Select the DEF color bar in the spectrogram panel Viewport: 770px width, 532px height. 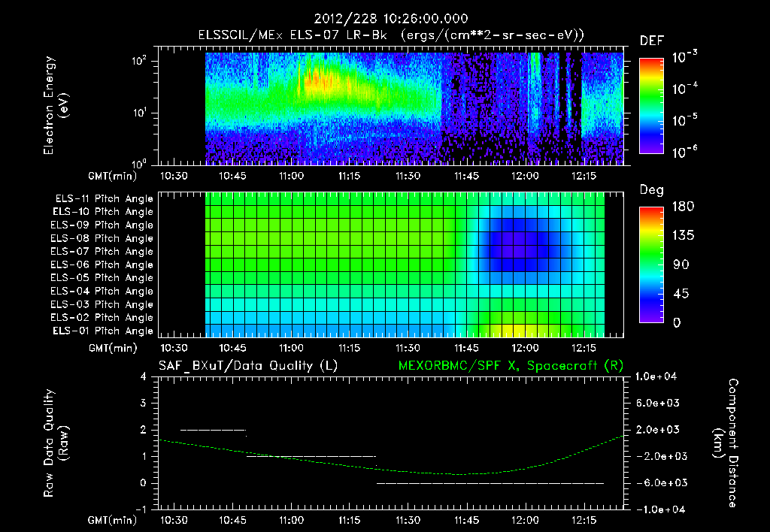[x=651, y=106]
